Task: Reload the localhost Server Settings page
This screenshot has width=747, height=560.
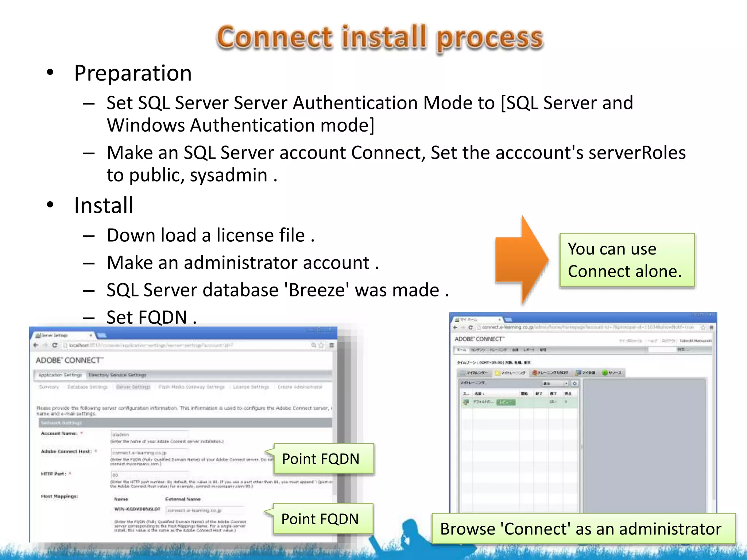Action: click(55, 345)
